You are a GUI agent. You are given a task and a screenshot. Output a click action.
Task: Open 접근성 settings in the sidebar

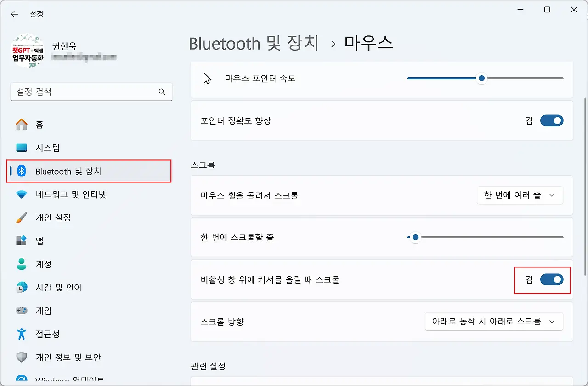pyautogui.click(x=22, y=334)
